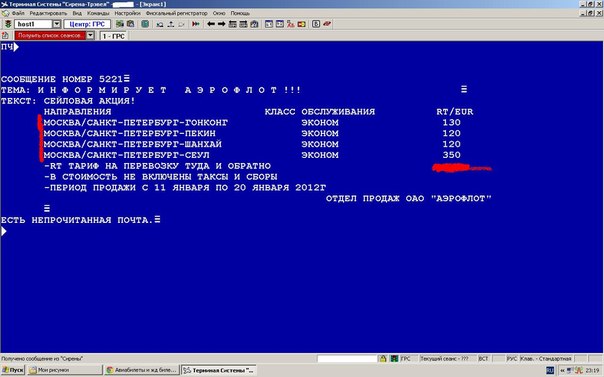Click the 'RT/EUR' column header
The image size is (604, 377).
pos(455,112)
